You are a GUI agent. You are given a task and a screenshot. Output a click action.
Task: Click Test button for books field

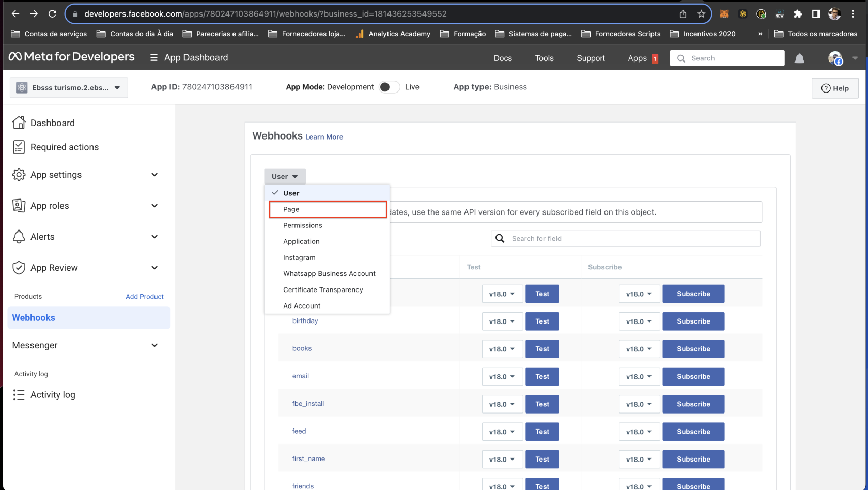pyautogui.click(x=542, y=349)
